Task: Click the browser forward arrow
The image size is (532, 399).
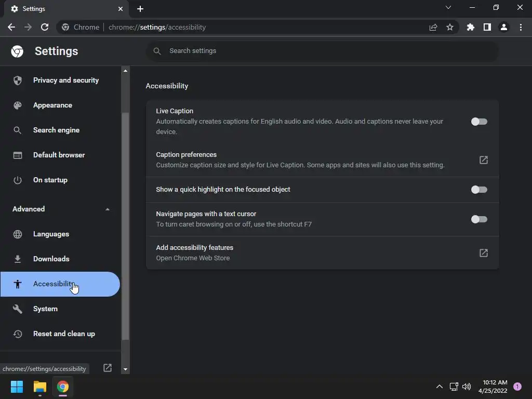Action: pos(28,27)
